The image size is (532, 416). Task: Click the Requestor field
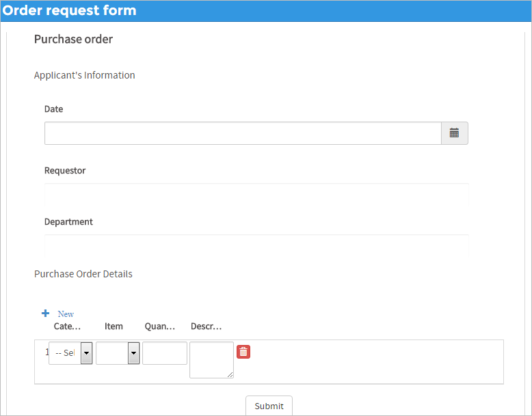pos(256,194)
